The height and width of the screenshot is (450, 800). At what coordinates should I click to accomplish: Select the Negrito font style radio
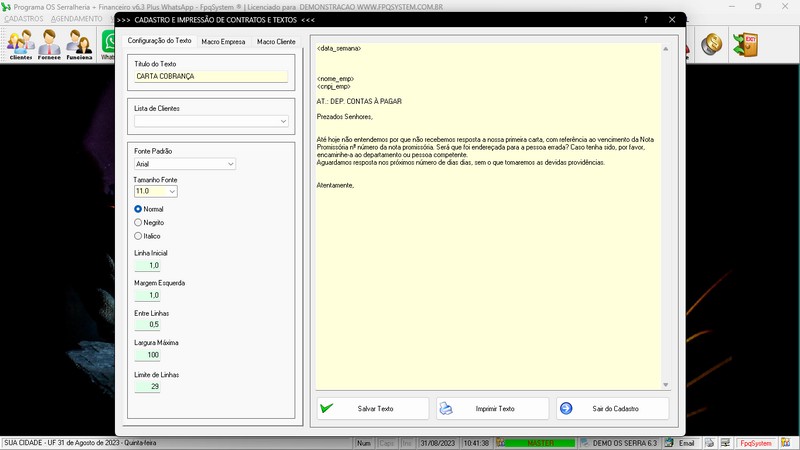[x=138, y=222]
